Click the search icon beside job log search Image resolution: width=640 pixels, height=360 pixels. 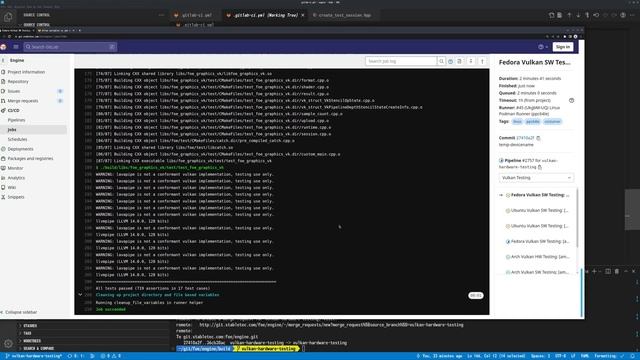(x=441, y=61)
